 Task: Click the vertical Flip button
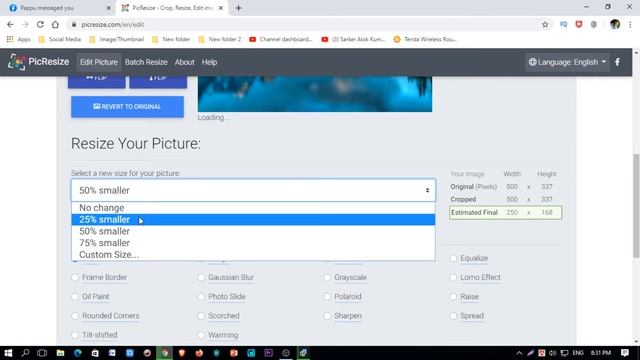(x=158, y=81)
